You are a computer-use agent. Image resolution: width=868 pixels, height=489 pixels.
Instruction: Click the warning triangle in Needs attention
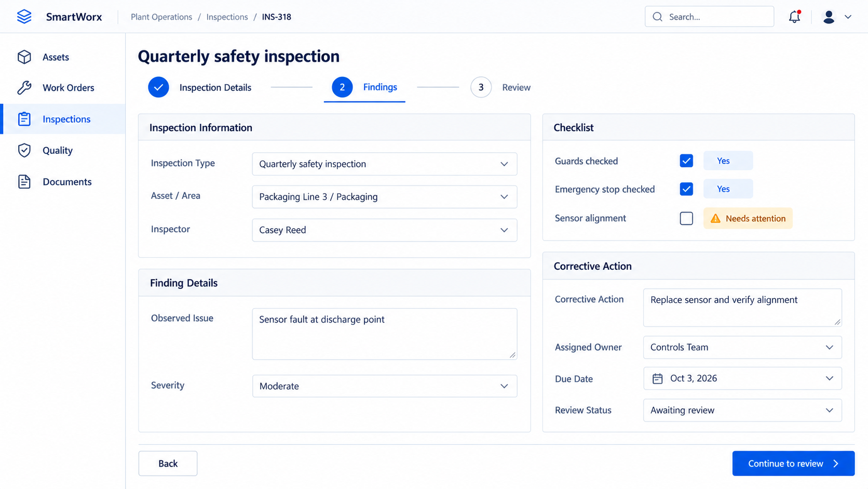[x=715, y=218]
